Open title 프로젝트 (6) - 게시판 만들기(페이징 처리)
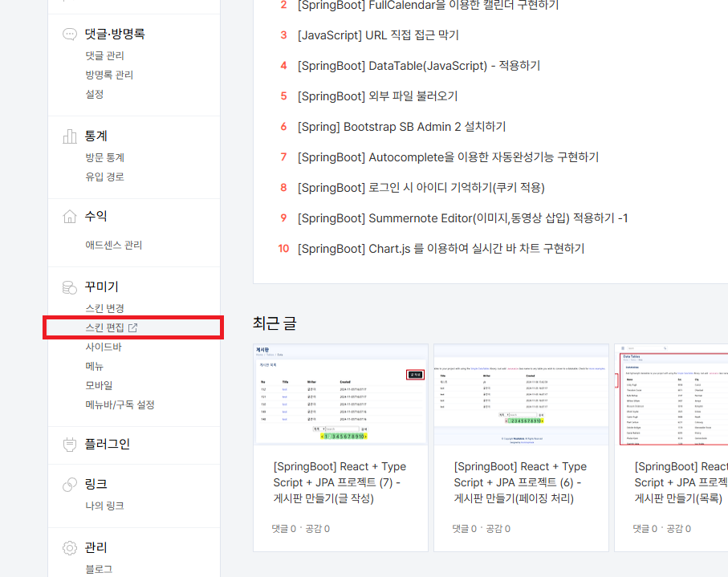 520,483
